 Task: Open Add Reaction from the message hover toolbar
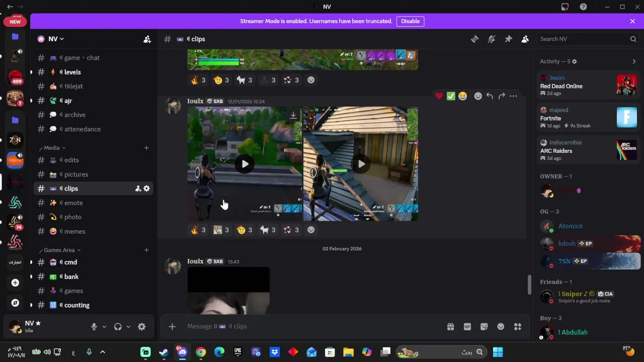click(478, 96)
